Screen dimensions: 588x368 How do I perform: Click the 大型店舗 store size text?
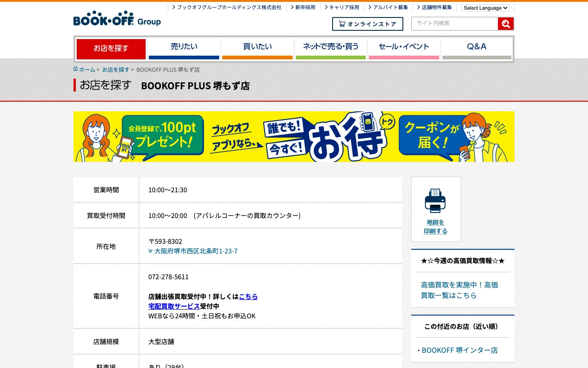161,342
